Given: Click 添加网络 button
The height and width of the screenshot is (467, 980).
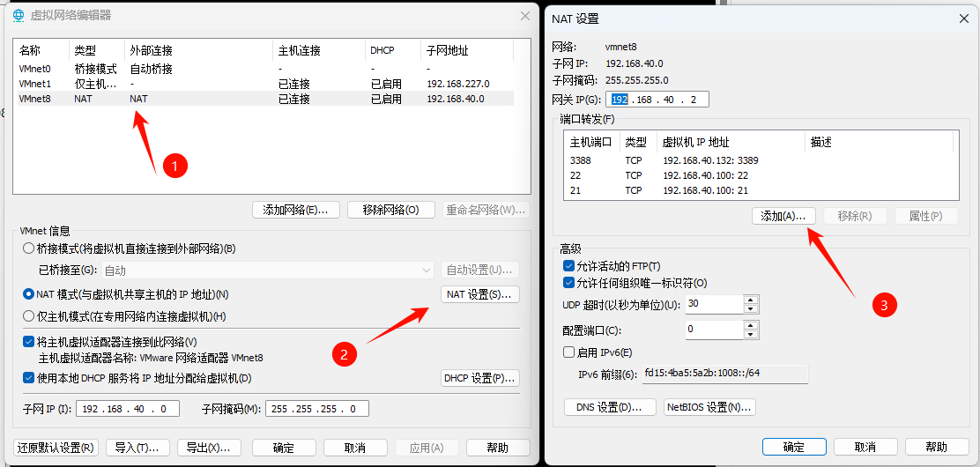Looking at the screenshot, I should pyautogui.click(x=295, y=210).
